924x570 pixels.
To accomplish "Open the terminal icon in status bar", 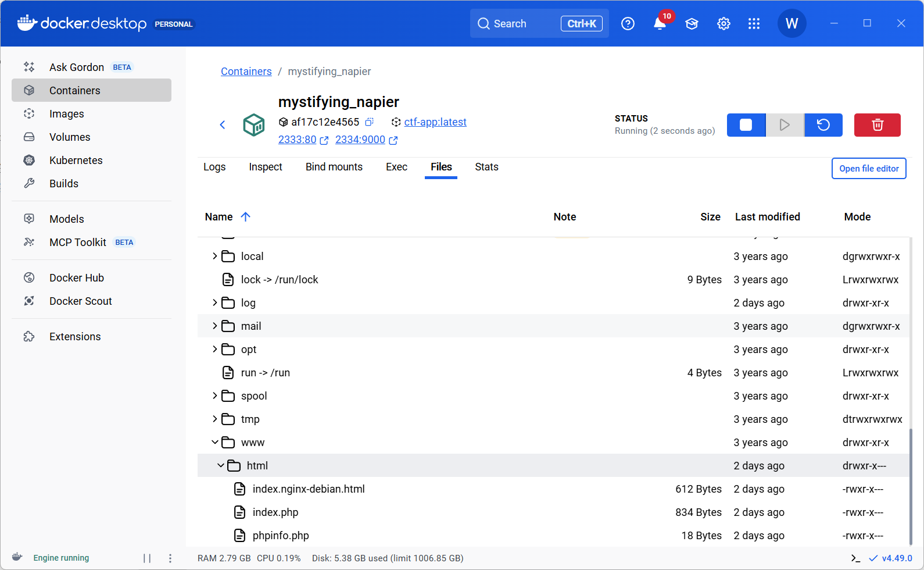I will [855, 558].
